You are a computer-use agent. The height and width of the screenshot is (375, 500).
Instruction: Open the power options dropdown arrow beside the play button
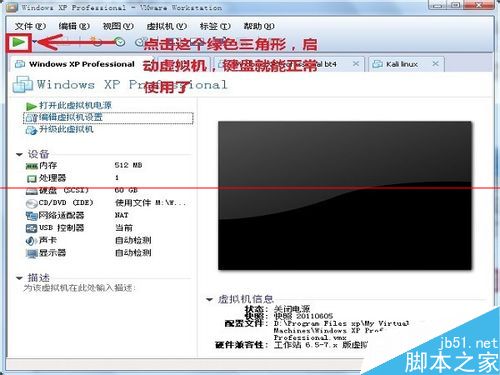click(x=34, y=42)
